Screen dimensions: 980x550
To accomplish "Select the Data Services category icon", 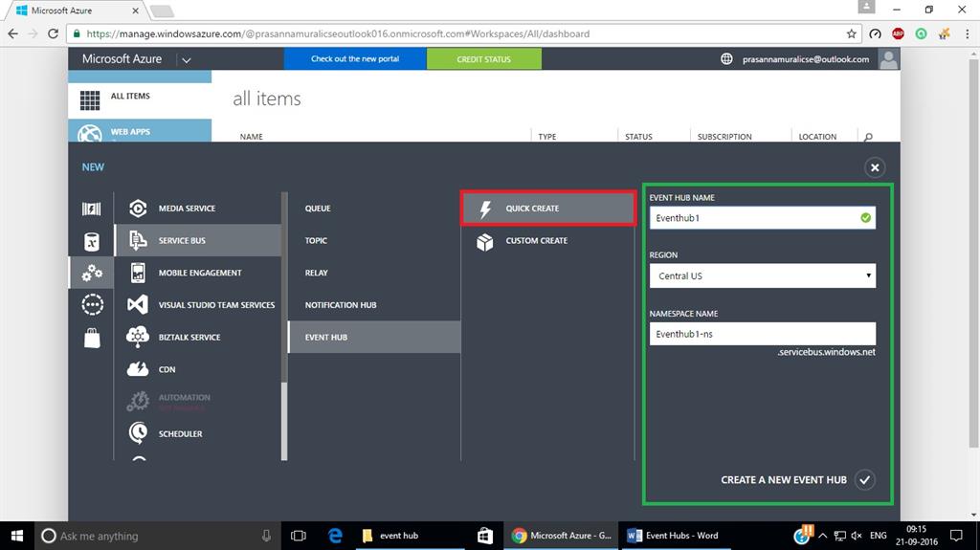I will 91,241.
